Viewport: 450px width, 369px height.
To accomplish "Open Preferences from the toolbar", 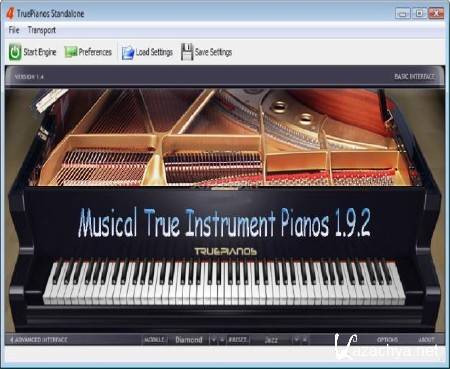I will pos(88,52).
